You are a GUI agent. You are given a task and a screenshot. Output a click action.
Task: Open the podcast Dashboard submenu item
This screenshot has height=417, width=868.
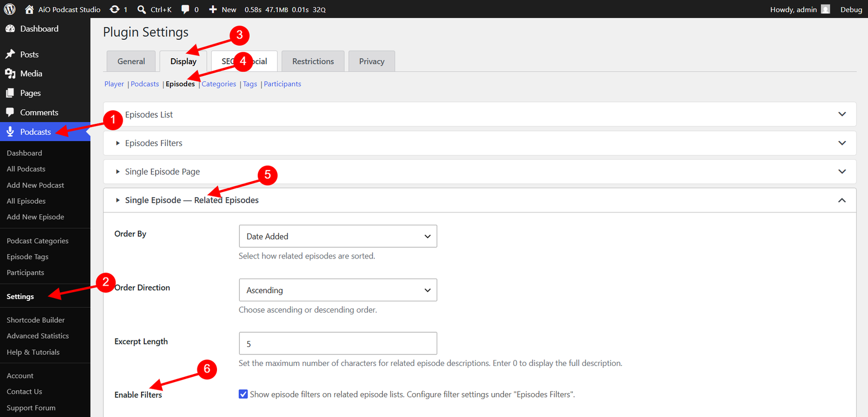click(24, 153)
